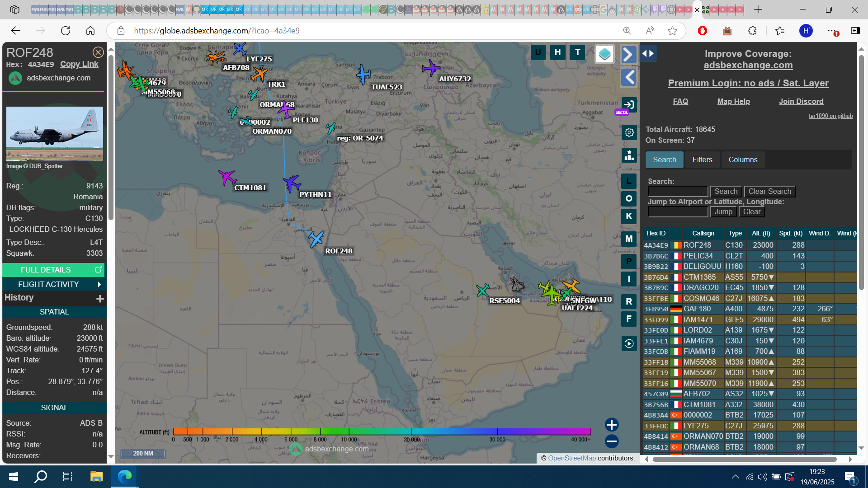Sort table by Callsign column
Image resolution: width=868 pixels, height=488 pixels.
tap(703, 234)
